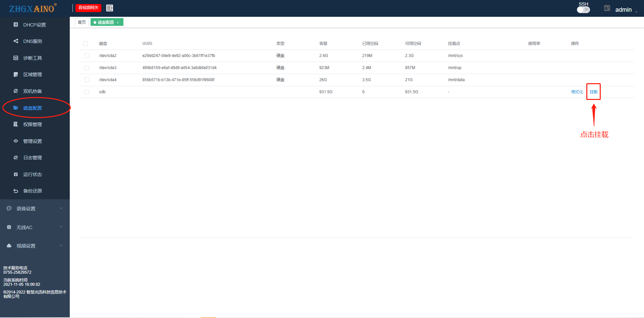Click the DNS服务 sidebar icon
The width and height of the screenshot is (644, 318).
16,41
